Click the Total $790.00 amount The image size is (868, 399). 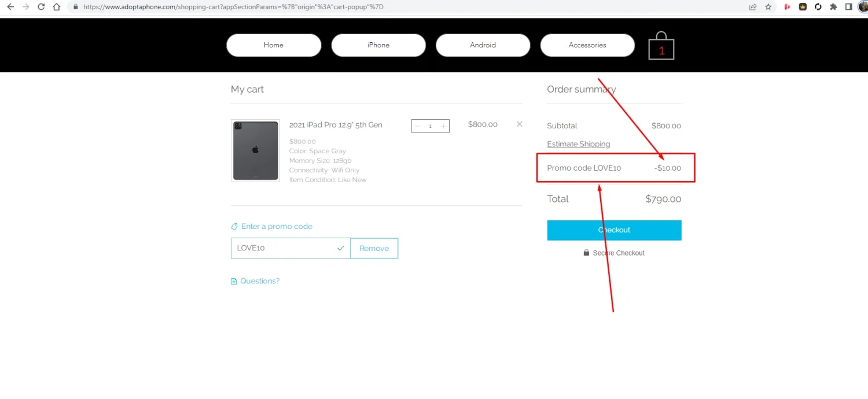click(663, 199)
